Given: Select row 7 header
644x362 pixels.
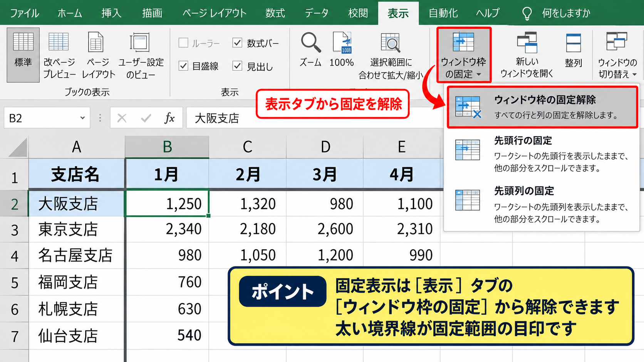Looking at the screenshot, I should [x=14, y=336].
